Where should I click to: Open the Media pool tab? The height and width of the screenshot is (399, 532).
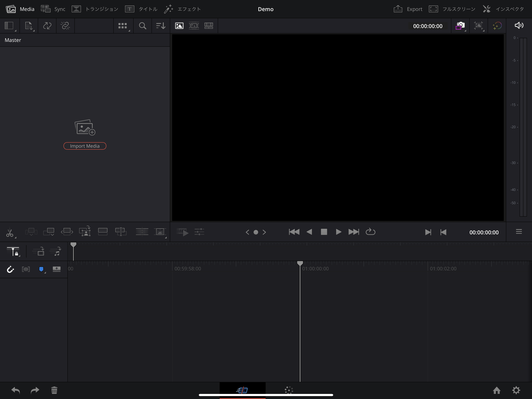coord(20,9)
